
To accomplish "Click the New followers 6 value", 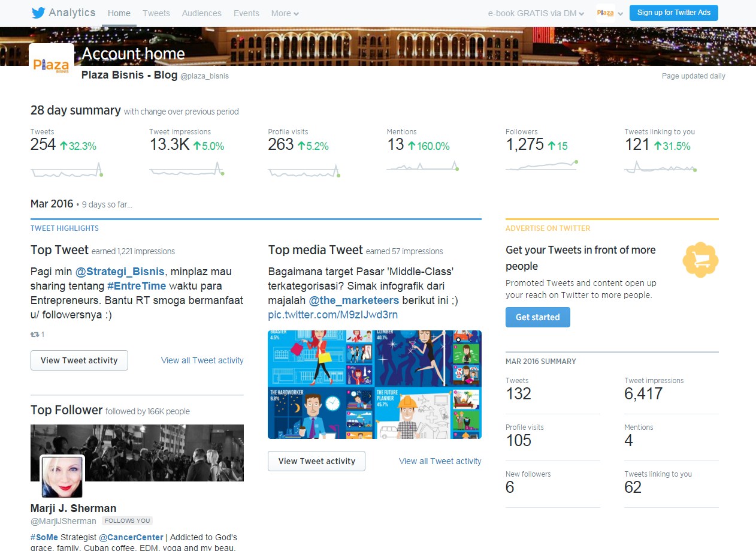I will [x=510, y=487].
